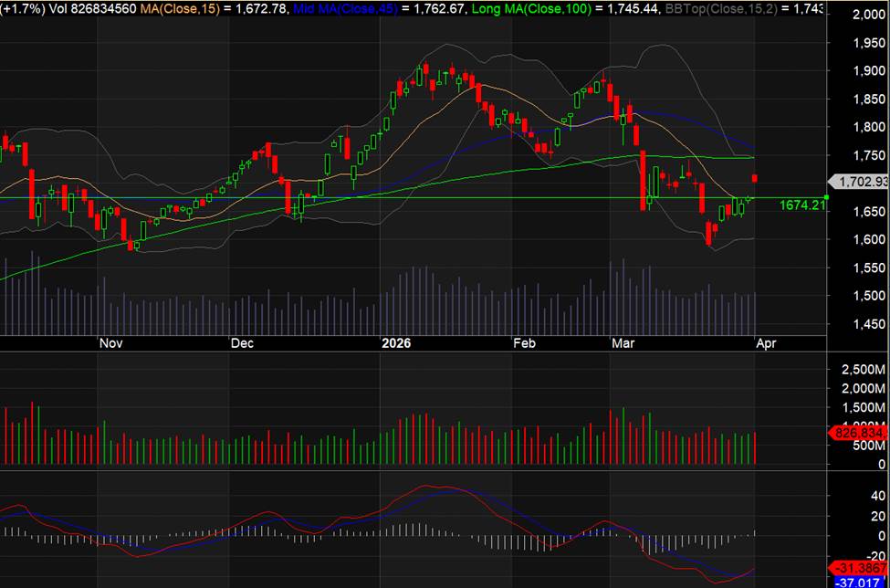Viewport: 890px width, 588px height.
Task: Click the Dec date axis label
Action: 243,343
